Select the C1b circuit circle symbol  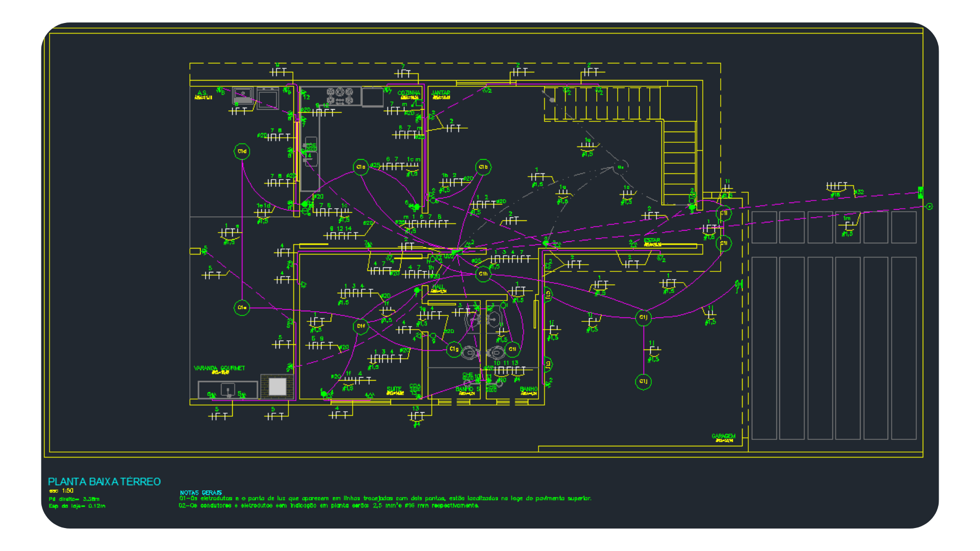click(483, 167)
